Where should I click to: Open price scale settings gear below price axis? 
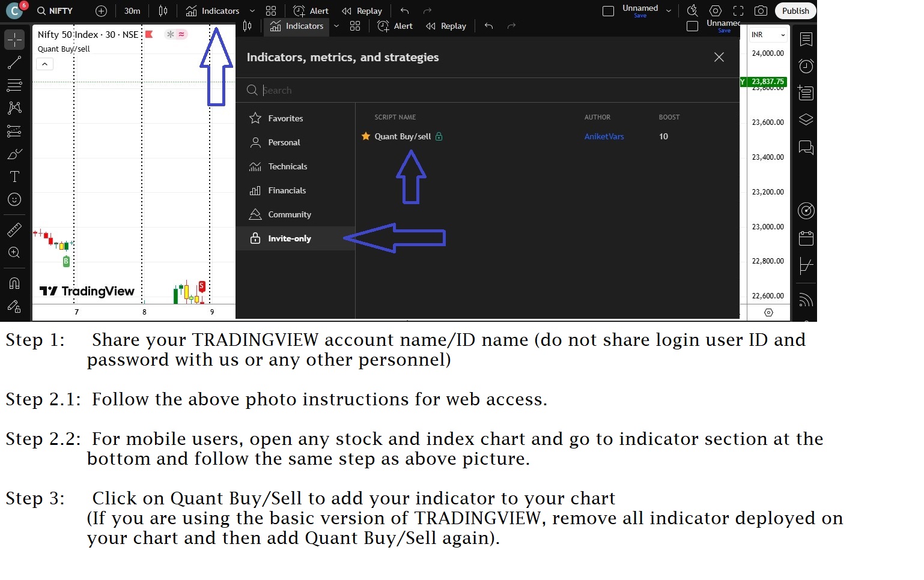768,312
